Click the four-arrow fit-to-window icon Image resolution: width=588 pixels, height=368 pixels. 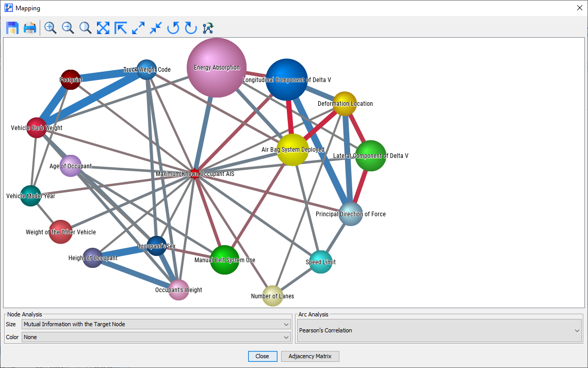(103, 28)
